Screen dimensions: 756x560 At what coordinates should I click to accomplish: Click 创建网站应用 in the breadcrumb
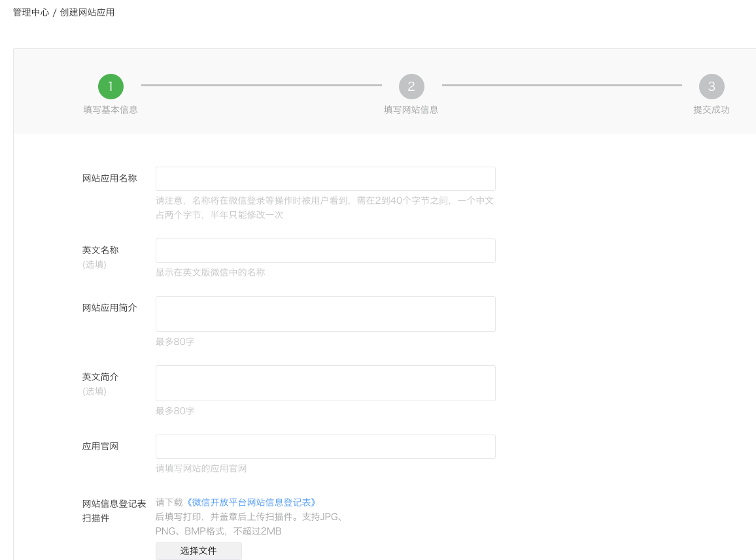87,12
